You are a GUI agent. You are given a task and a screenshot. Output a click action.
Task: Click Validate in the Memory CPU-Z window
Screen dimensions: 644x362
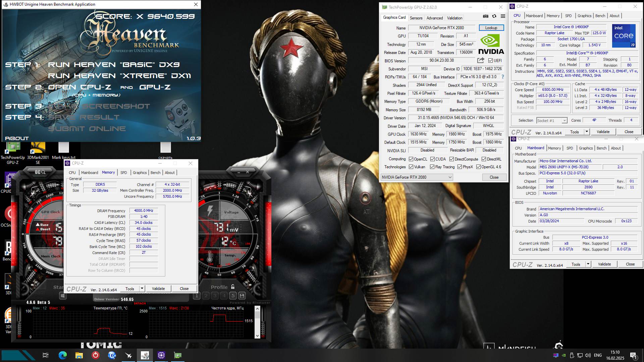158,289
